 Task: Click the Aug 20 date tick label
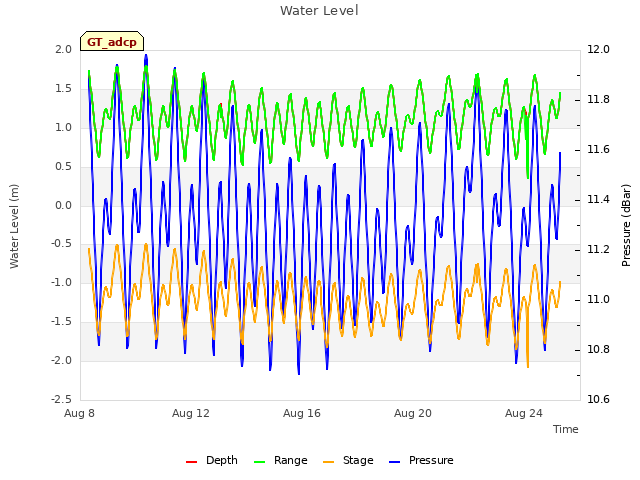pos(413,413)
